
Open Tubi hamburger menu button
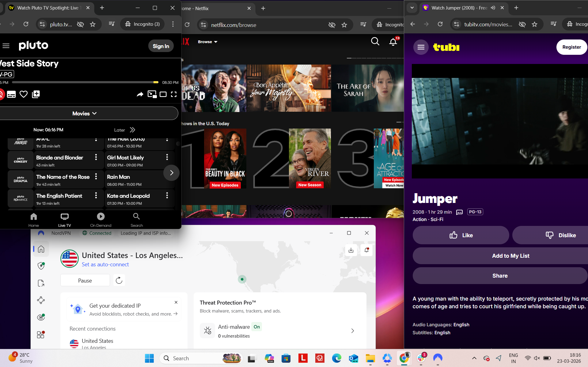[x=421, y=47]
